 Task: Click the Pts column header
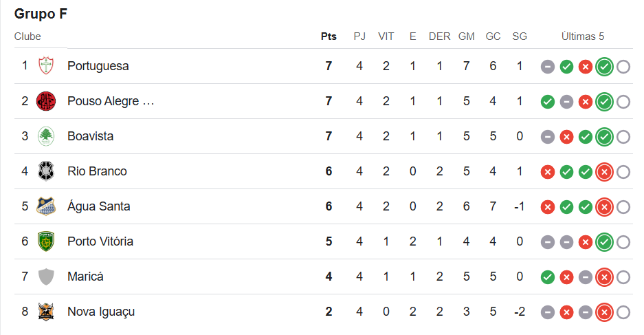click(x=329, y=36)
